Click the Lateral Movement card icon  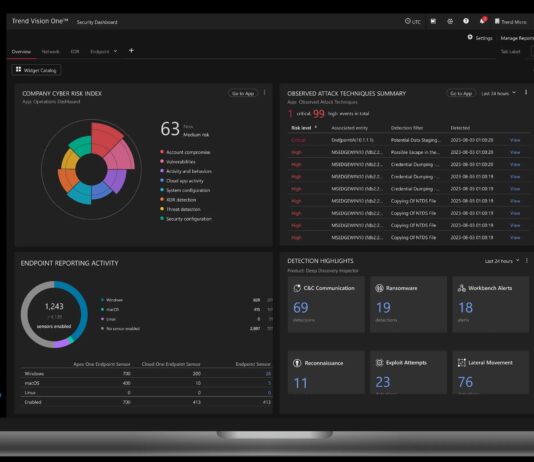461,363
